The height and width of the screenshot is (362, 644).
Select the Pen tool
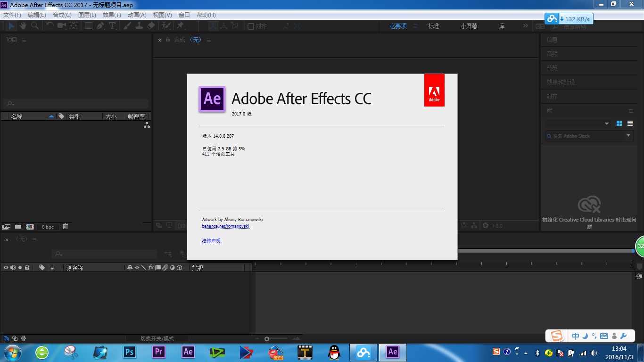click(x=100, y=26)
